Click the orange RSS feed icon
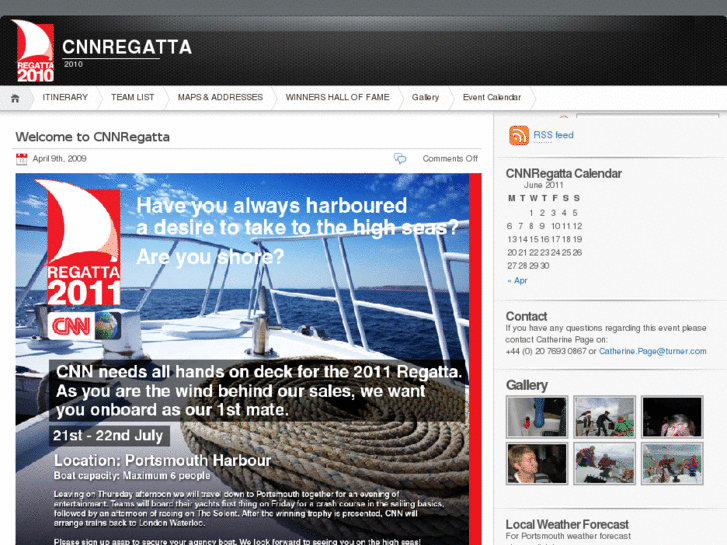Viewport: 727px width, 545px height. [x=519, y=135]
